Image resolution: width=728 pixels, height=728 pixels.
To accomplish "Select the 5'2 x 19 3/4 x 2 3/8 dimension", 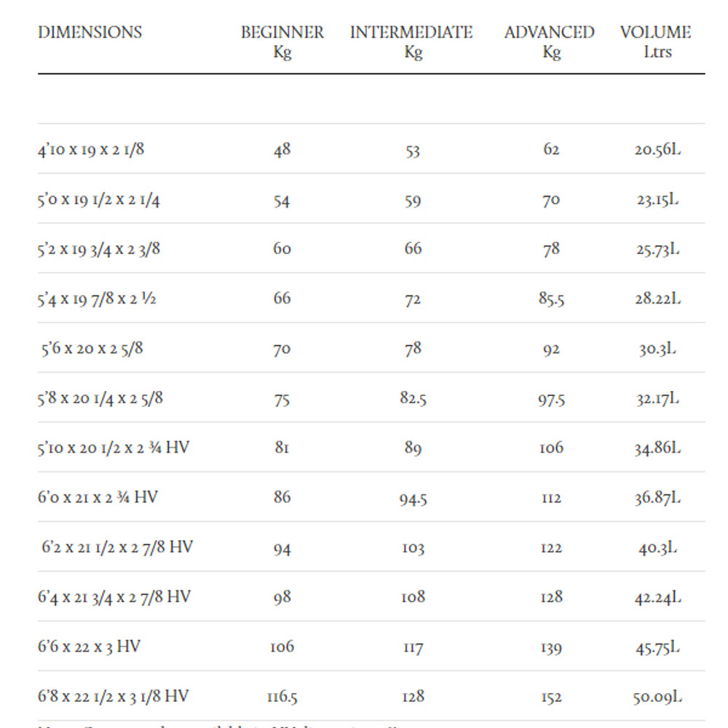I will 99,249.
